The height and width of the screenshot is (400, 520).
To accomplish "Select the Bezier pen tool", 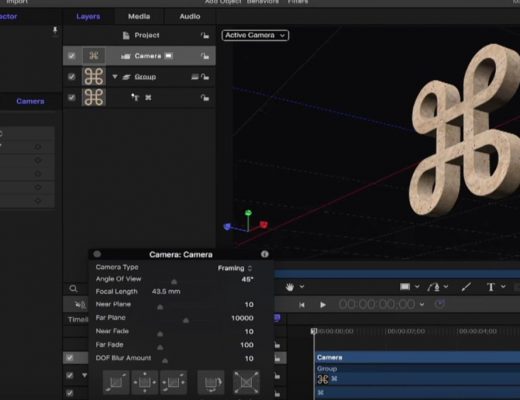I will [434, 287].
